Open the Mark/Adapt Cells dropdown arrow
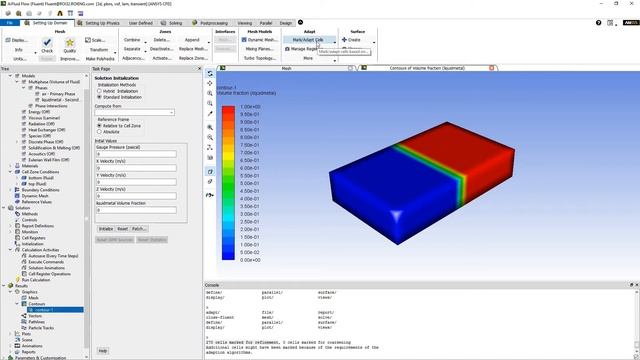Screen dimensions: 640x360 click(335, 41)
